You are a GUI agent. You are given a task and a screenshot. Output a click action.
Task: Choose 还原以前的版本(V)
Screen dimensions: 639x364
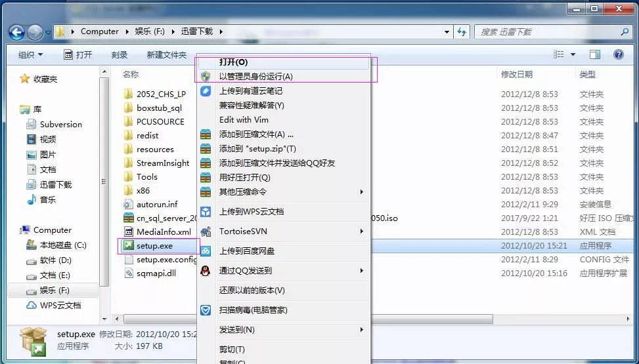coord(284,291)
